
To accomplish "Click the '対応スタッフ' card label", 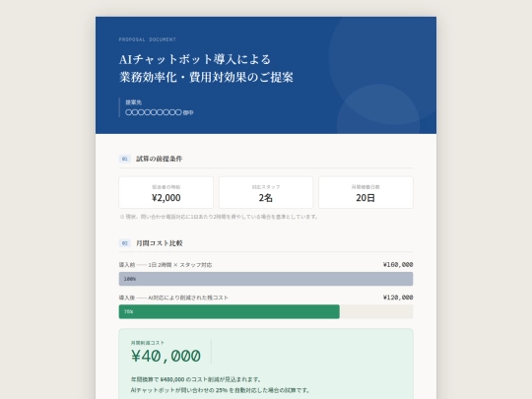I will coord(266,187).
